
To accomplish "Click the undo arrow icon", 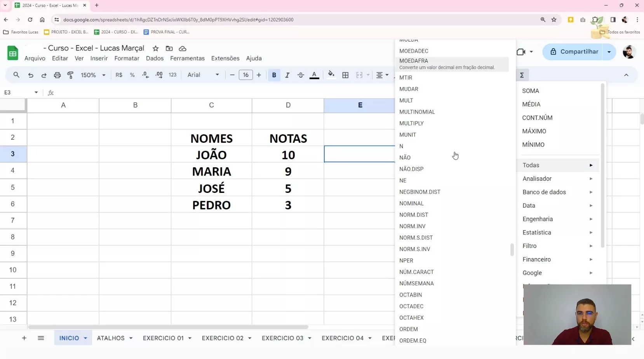I will (31, 75).
